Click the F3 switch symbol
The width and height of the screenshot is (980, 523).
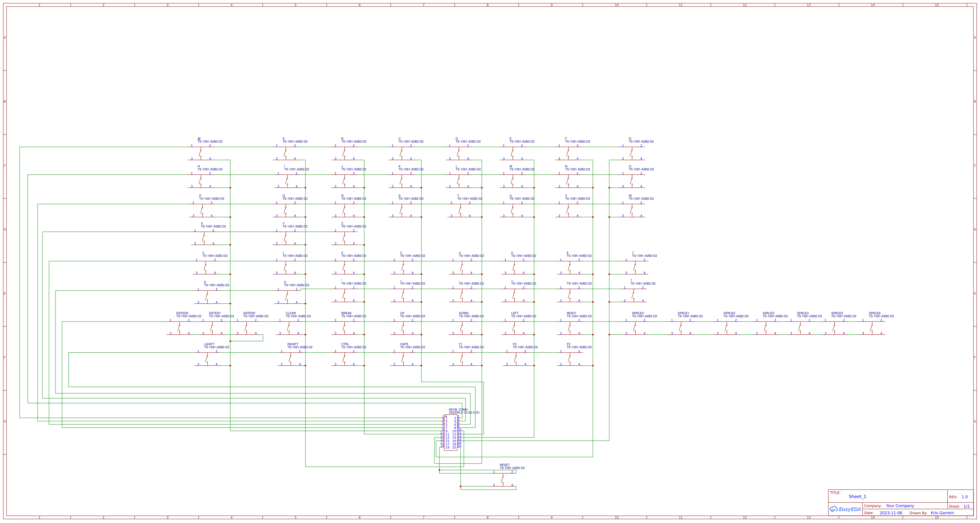click(569, 358)
